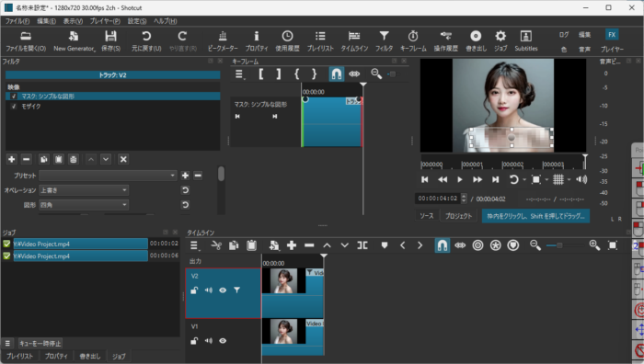Screen dimensions: 644x364
Task: Open the ファイル(F) menu
Action: [17, 21]
